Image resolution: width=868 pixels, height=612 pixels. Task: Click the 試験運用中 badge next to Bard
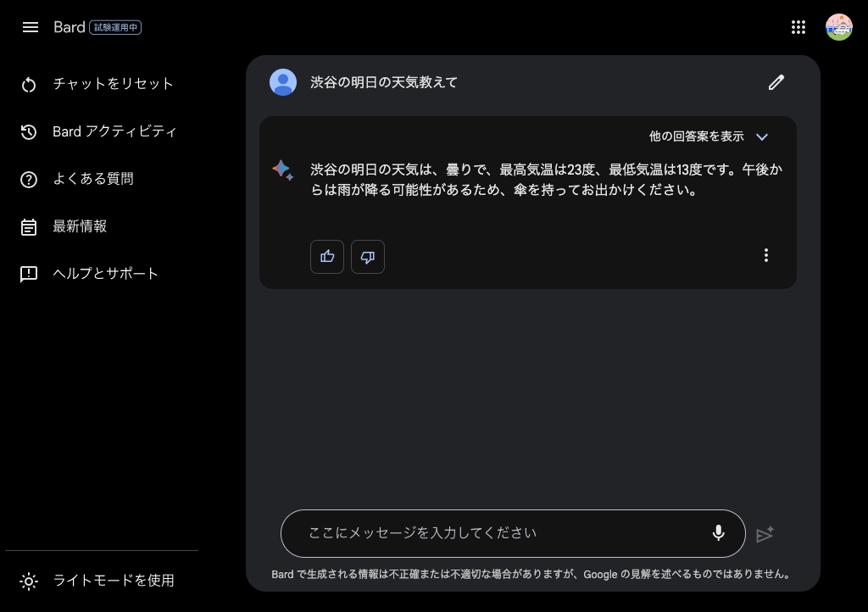pyautogui.click(x=115, y=27)
